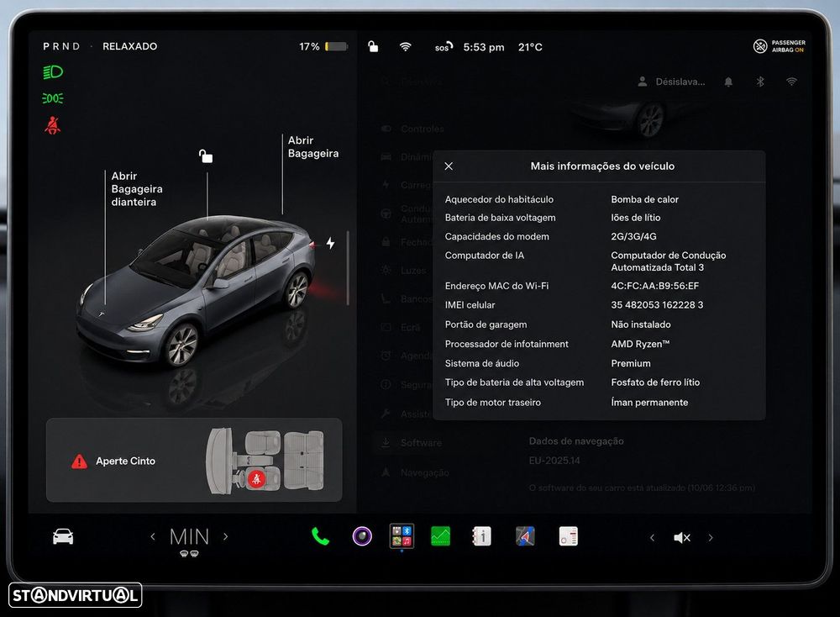Increase volume with right chevron
This screenshot has height=617, width=840.
coord(711,538)
